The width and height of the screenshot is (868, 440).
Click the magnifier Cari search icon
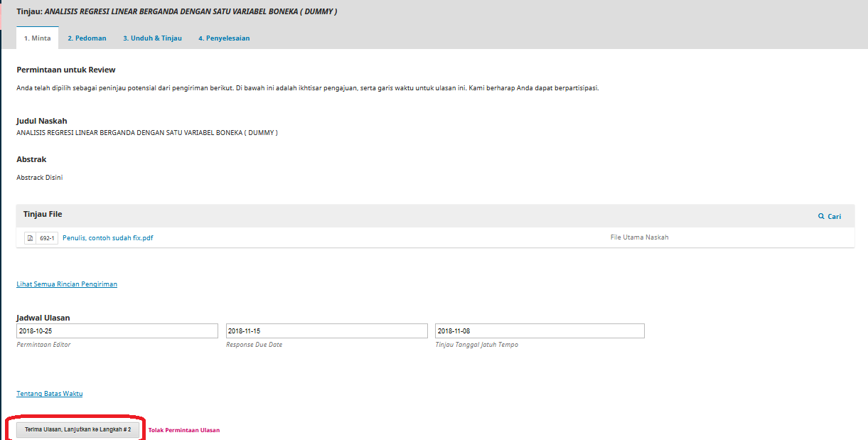click(821, 216)
